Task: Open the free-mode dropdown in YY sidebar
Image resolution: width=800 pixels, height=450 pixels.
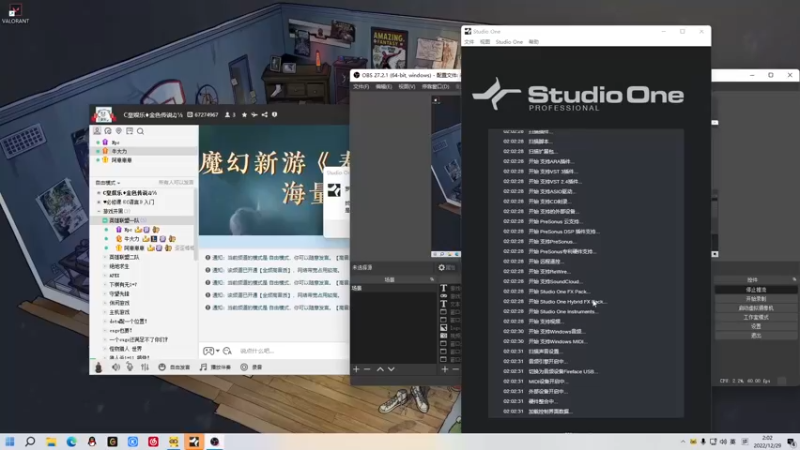Action: point(108,183)
